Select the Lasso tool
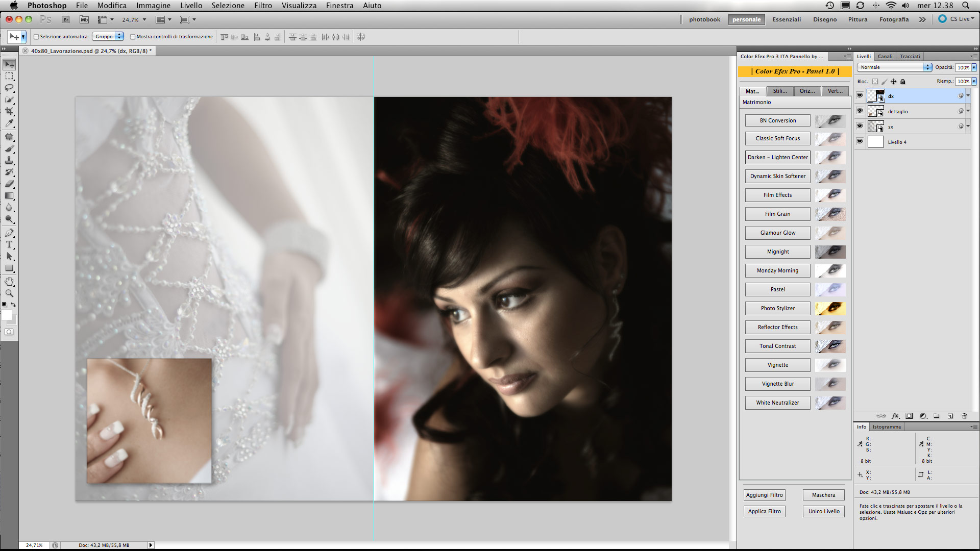 coord(9,88)
